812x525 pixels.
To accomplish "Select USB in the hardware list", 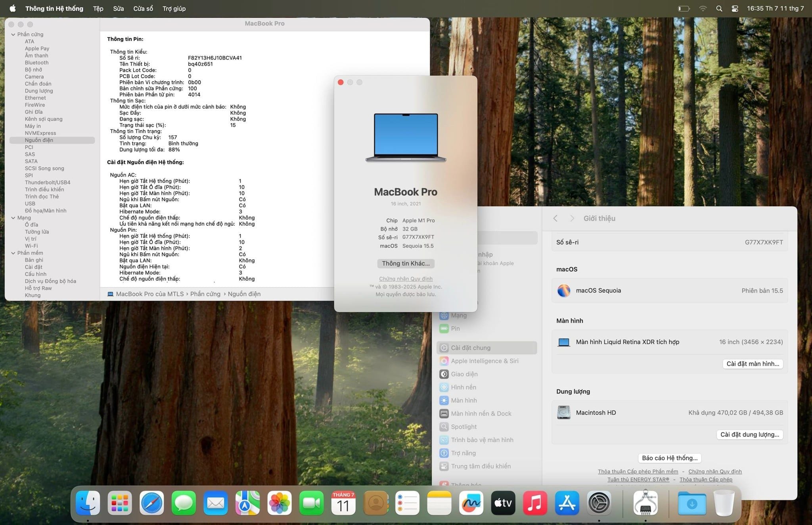I will click(x=30, y=204).
